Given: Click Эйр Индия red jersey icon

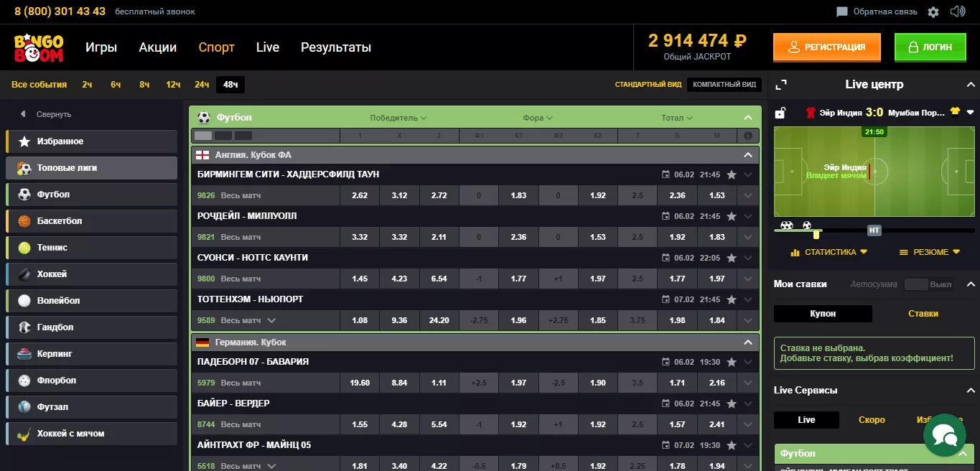Looking at the screenshot, I should point(811,113).
